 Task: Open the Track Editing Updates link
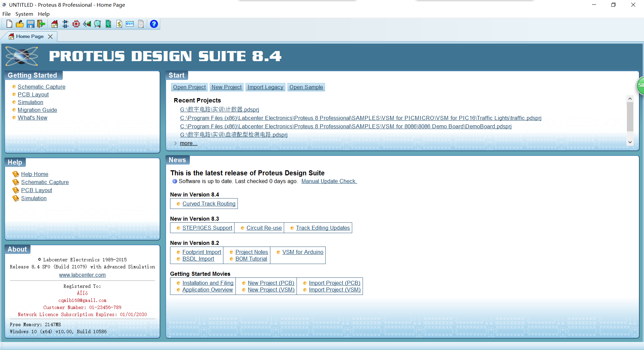323,228
